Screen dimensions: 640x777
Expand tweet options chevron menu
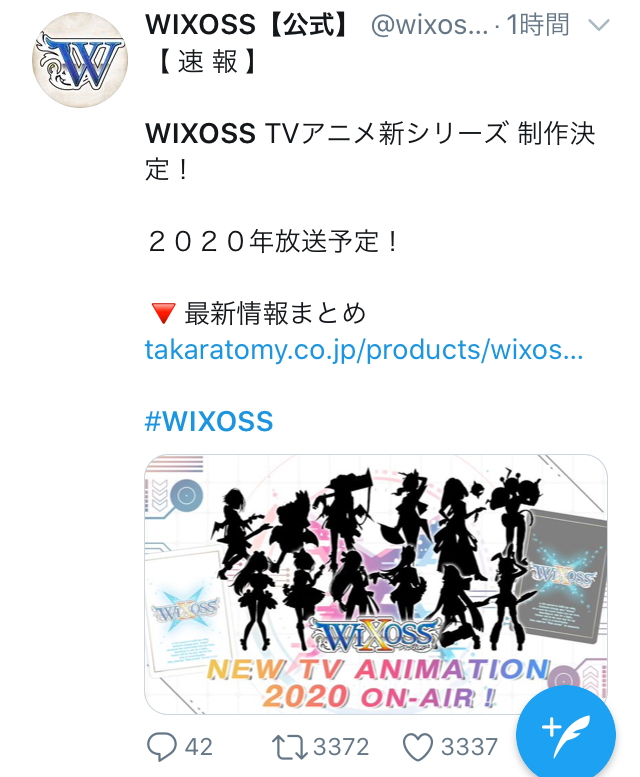point(599,25)
